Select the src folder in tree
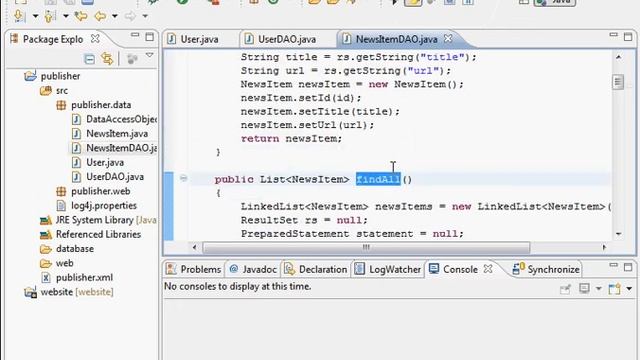Viewport: 640px width, 360px height. [x=62, y=91]
